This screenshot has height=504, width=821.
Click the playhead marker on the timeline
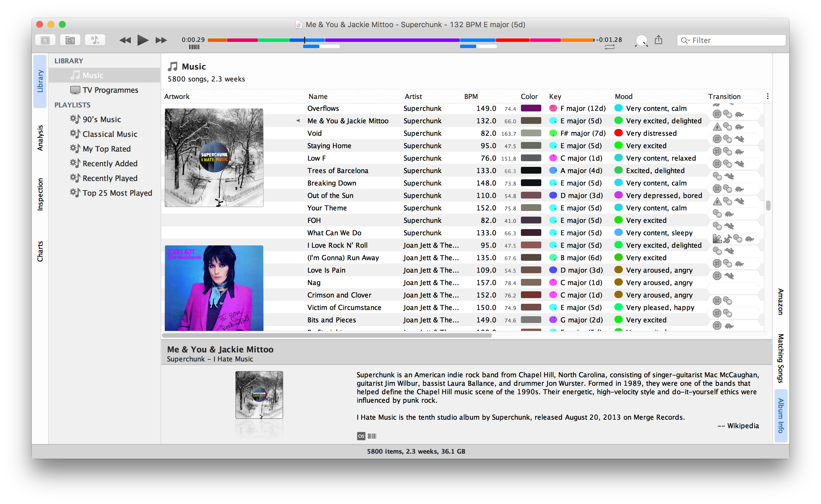[x=304, y=40]
